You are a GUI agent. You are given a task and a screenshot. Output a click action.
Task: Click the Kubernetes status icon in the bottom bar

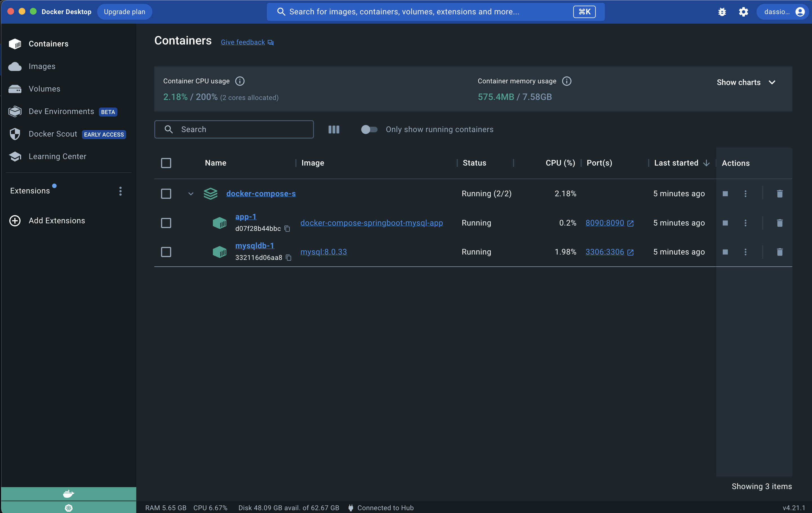point(68,508)
